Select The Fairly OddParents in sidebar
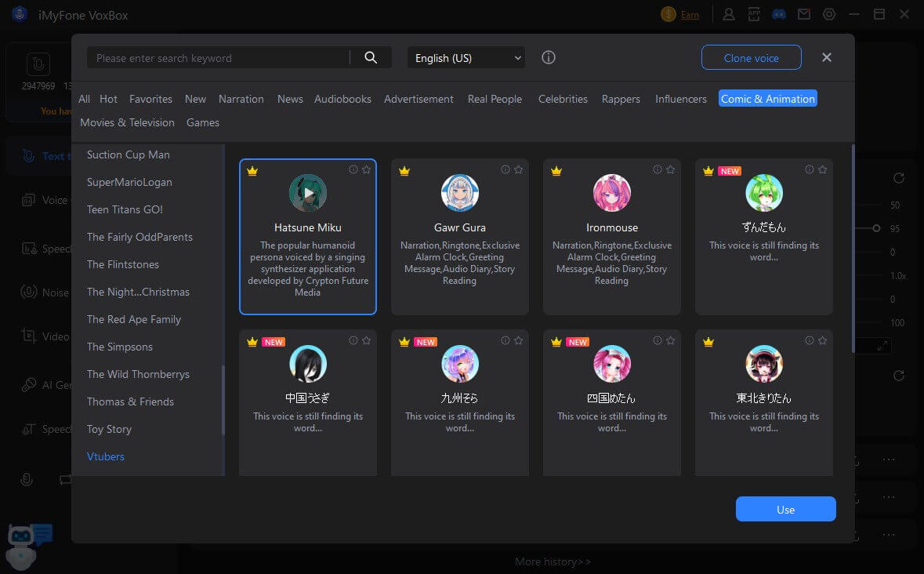The height and width of the screenshot is (574, 924). [x=140, y=237]
